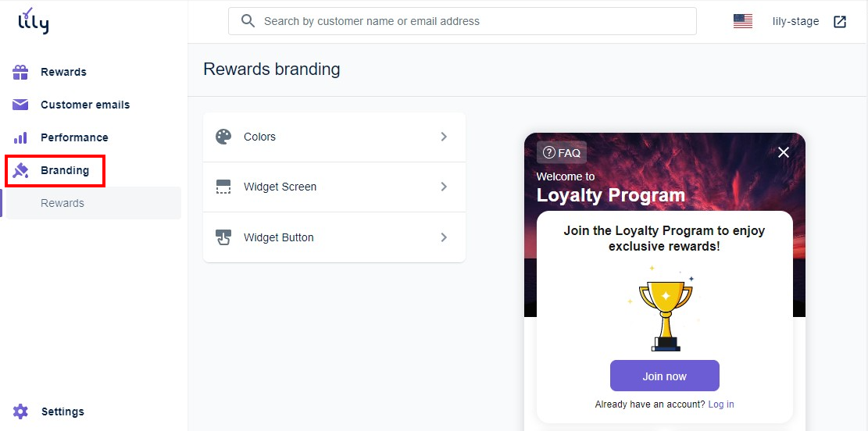Expand the Widget Button chevron

(x=444, y=237)
